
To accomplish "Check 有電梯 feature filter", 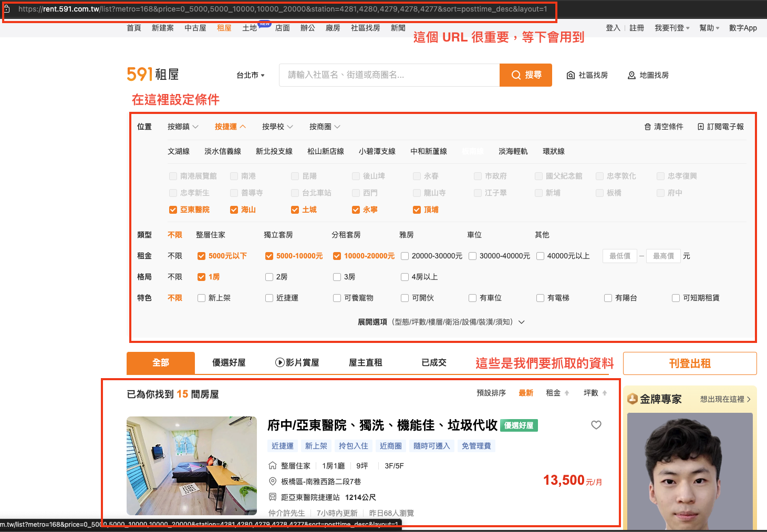I will pyautogui.click(x=540, y=298).
